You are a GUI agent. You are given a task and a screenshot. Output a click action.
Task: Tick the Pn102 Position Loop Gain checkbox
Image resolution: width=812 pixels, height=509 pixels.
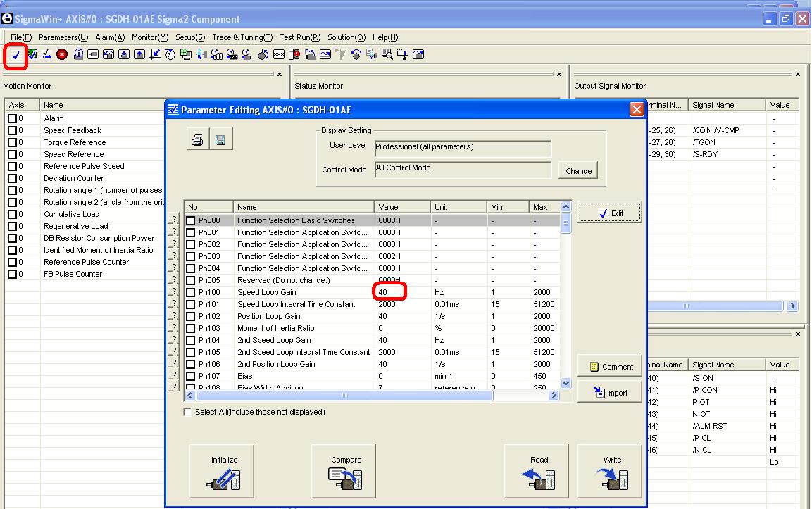pyautogui.click(x=191, y=316)
